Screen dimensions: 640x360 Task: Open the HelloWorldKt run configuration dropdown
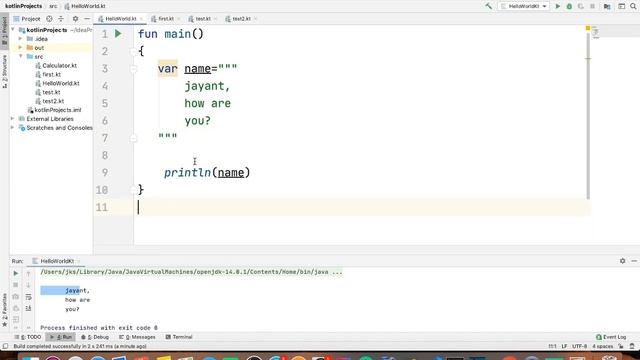coord(524,6)
